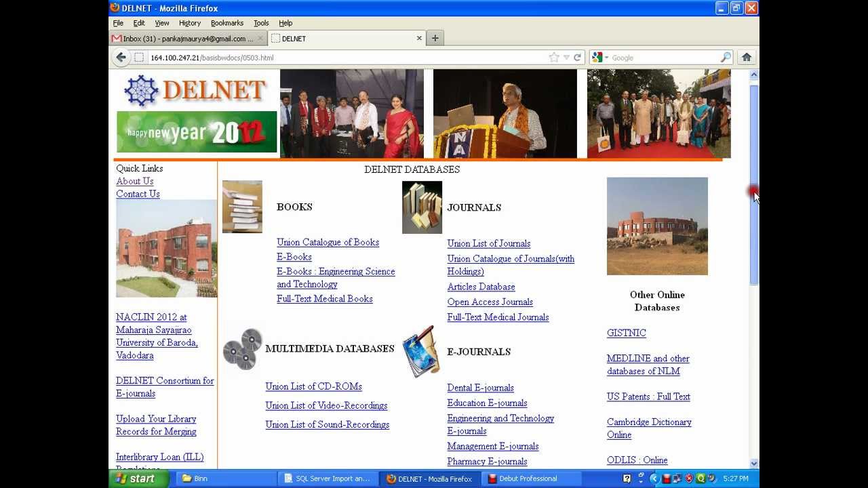Viewport: 868px width, 488px height.
Task: Open the Edit menu
Action: point(139,23)
